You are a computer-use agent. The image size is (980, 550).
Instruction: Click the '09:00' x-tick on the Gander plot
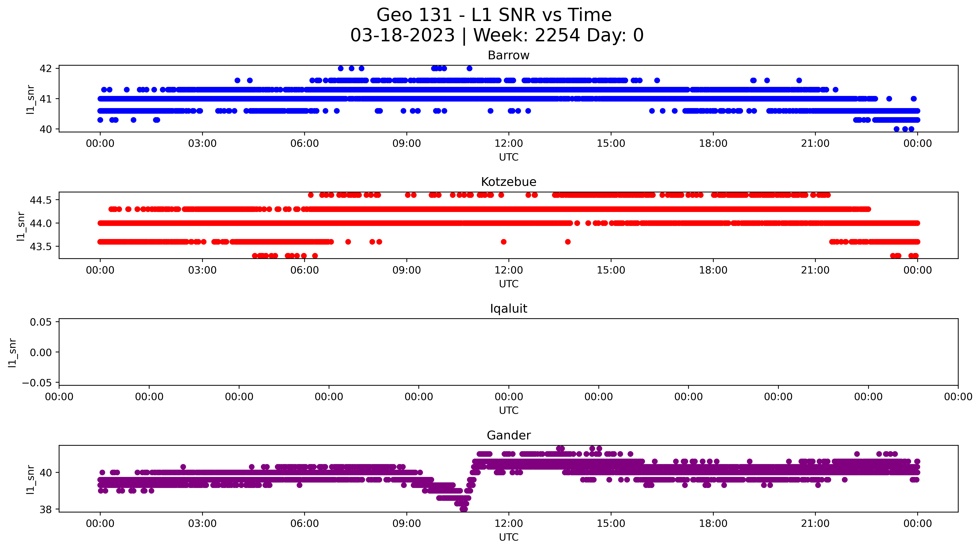[407, 523]
